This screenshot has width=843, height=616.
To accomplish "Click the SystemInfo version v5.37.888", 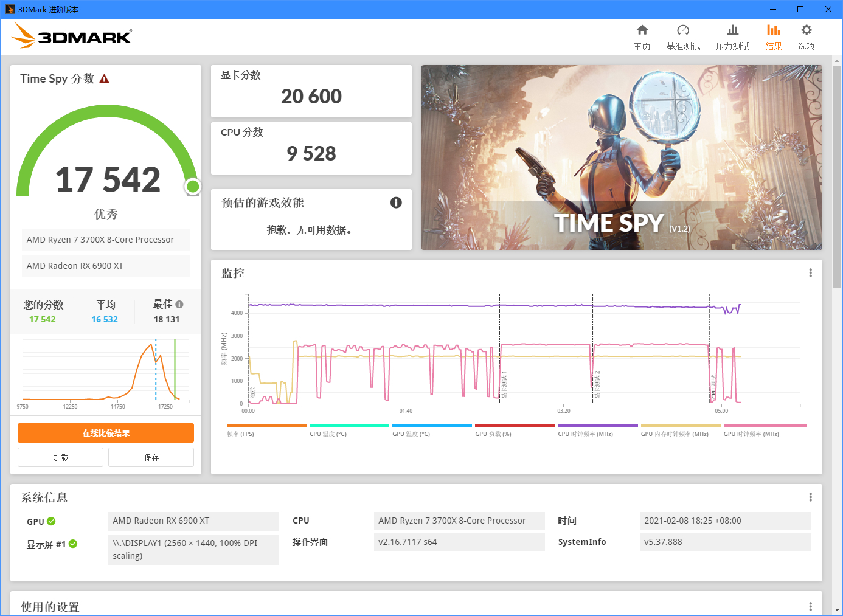I will coord(725,542).
